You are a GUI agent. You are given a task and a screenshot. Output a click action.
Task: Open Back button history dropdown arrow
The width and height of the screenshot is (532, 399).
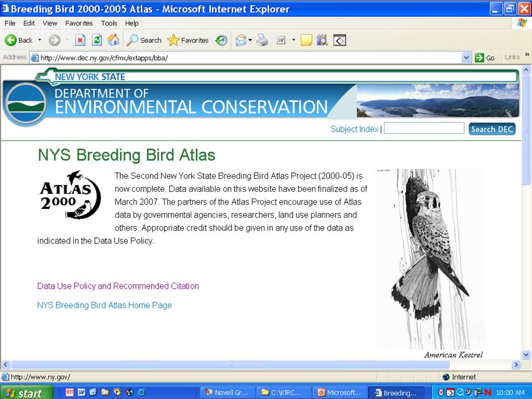[x=40, y=40]
